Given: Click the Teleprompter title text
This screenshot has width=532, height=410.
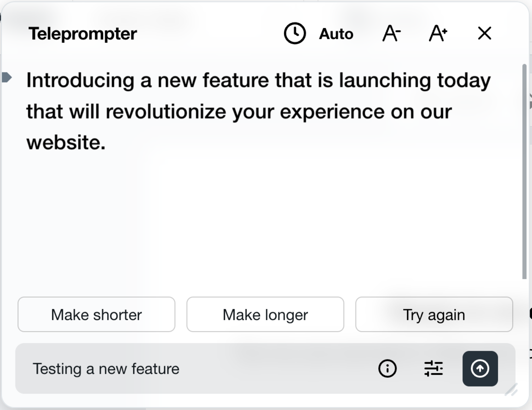Looking at the screenshot, I should pyautogui.click(x=83, y=34).
